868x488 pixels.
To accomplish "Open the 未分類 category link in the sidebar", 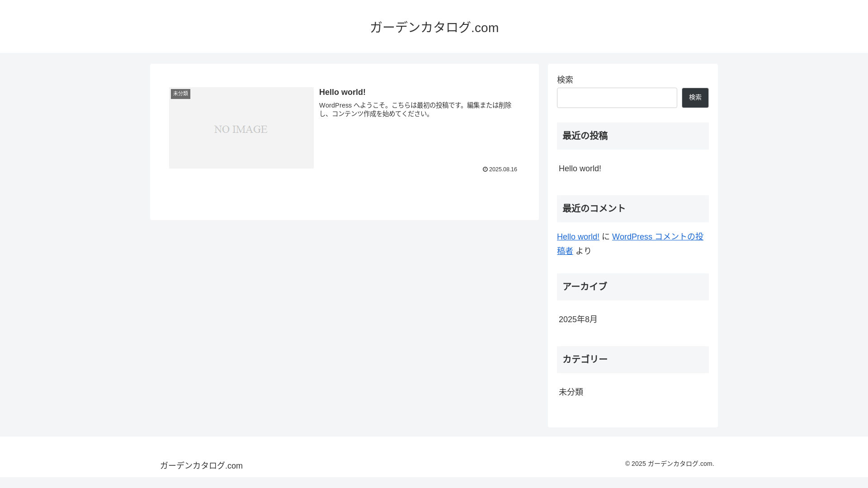I will pos(571,392).
